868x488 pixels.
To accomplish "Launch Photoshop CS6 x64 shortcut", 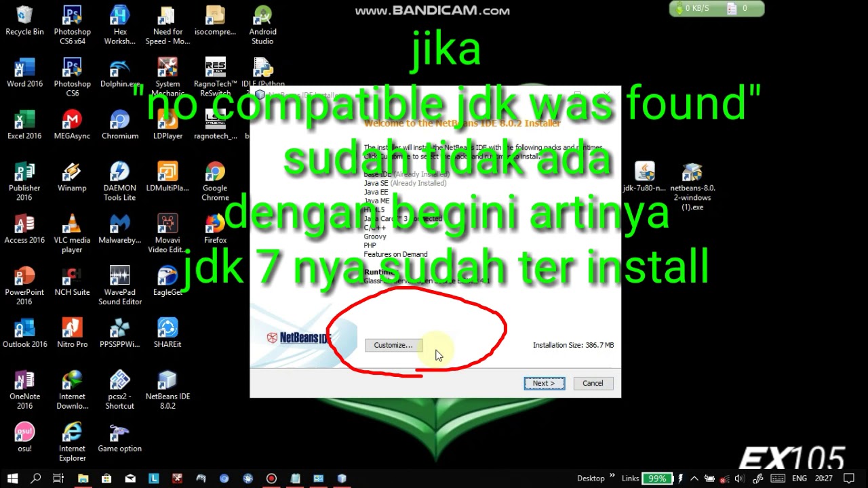I will (72, 25).
